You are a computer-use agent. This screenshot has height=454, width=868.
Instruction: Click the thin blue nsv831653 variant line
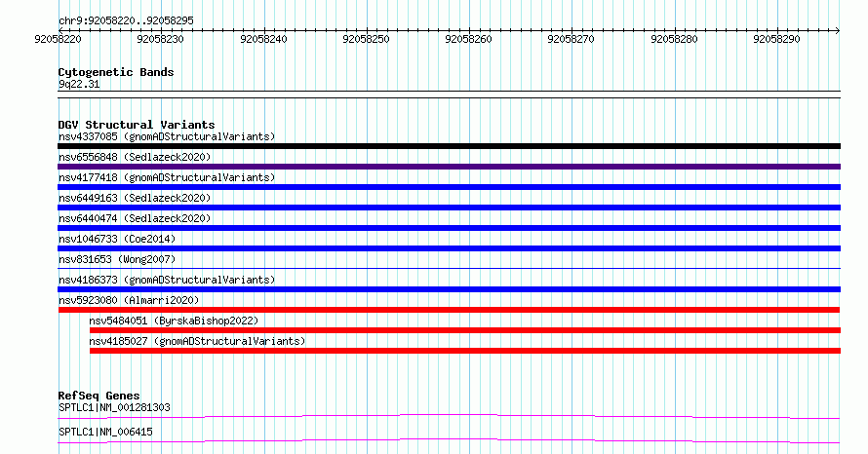pyautogui.click(x=449, y=269)
